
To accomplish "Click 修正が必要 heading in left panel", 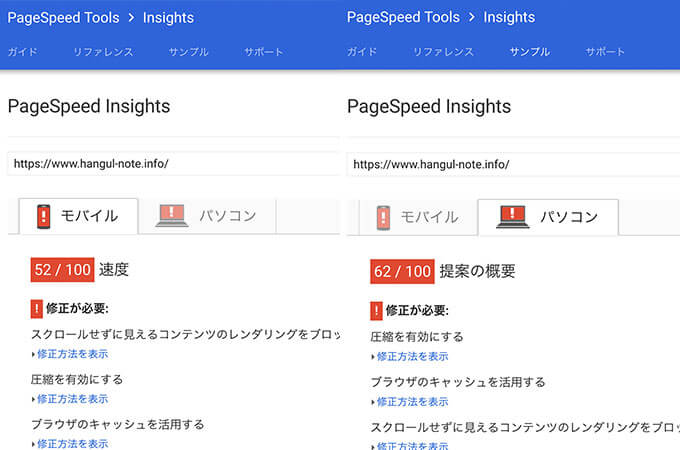I will pyautogui.click(x=77, y=309).
